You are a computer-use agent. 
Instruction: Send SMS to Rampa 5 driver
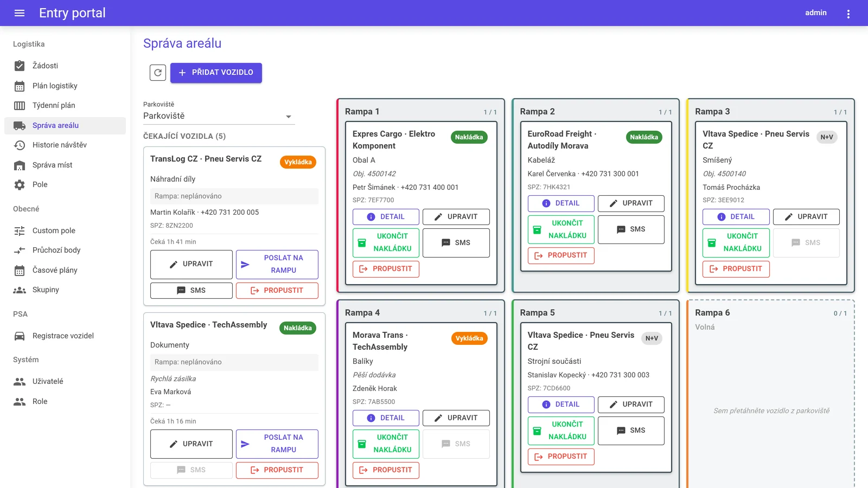(631, 431)
